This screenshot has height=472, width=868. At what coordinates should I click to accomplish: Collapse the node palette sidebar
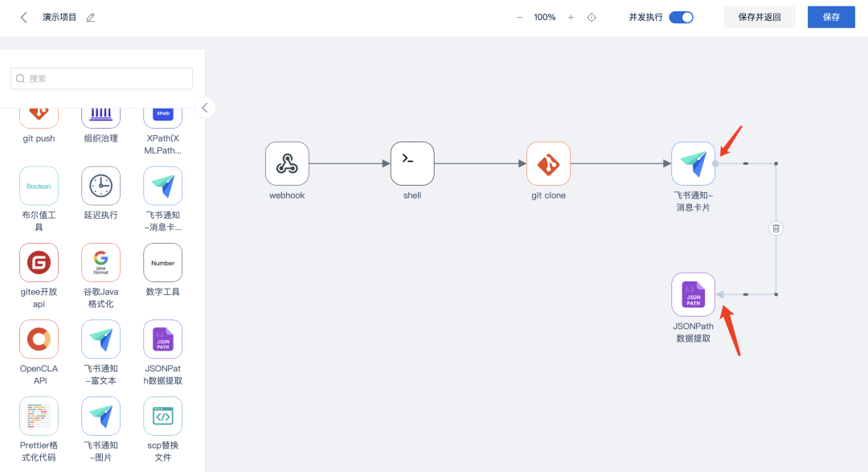click(x=205, y=108)
